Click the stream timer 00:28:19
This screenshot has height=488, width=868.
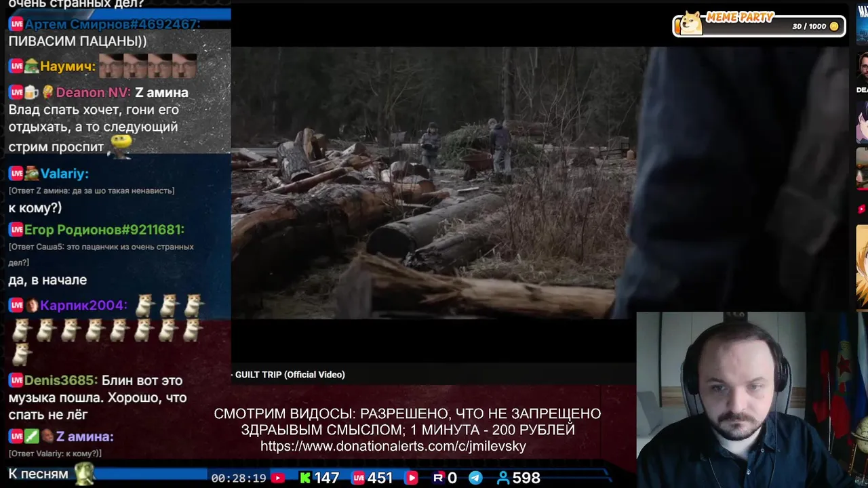(239, 479)
